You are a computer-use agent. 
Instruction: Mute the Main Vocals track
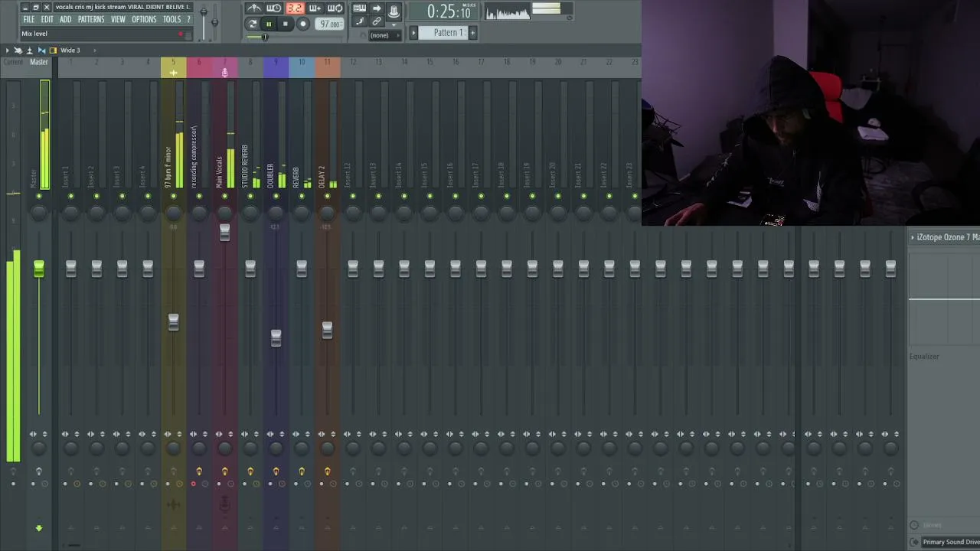click(x=224, y=197)
